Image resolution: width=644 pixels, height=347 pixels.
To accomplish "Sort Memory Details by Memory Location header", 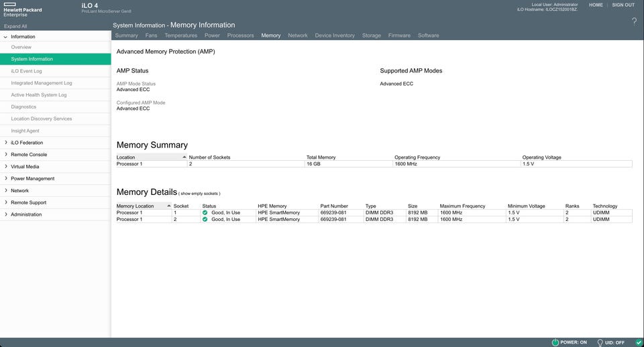I will (x=135, y=206).
